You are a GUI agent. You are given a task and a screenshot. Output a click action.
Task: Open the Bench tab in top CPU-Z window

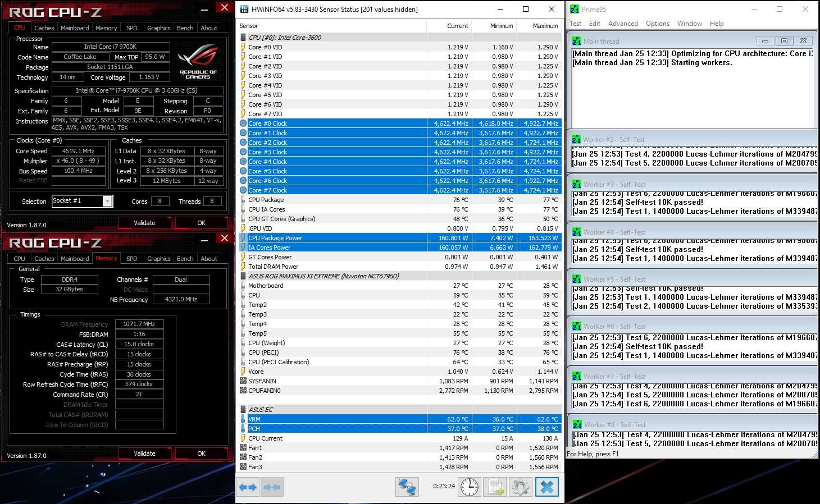185,28
